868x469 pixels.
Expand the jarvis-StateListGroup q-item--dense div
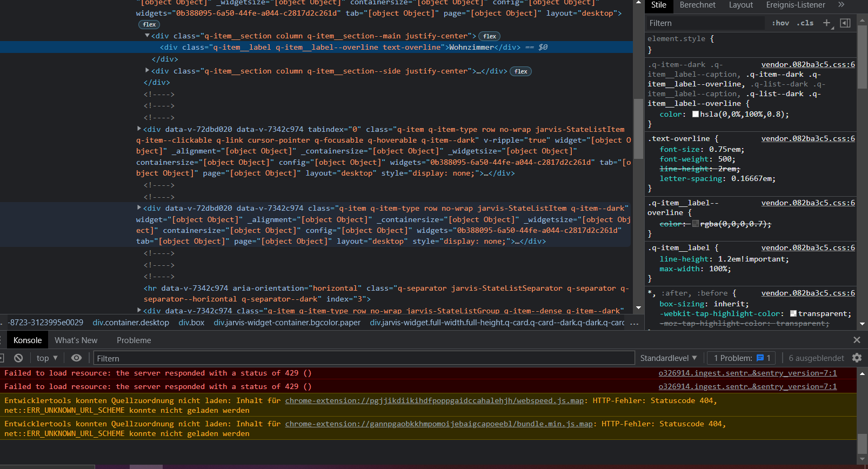coord(139,310)
